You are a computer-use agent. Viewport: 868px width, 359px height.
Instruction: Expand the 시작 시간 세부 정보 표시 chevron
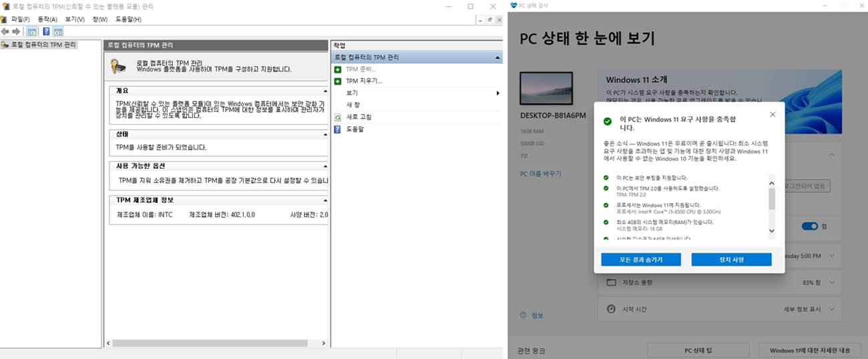(x=832, y=309)
